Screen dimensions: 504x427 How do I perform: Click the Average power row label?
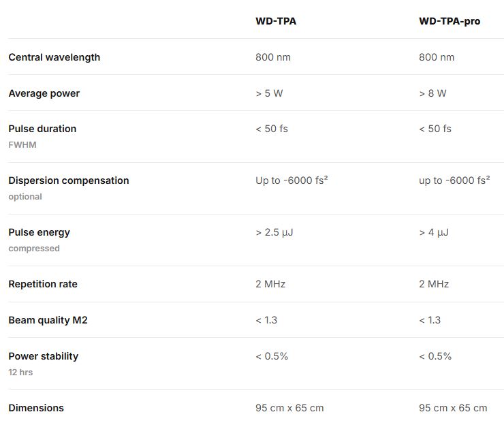(44, 93)
